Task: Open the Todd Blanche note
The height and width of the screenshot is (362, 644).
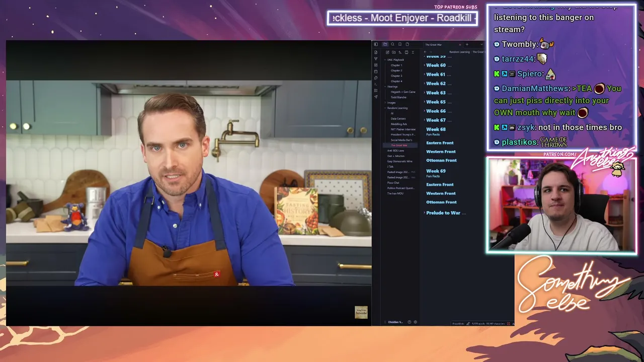Action: (x=398, y=97)
